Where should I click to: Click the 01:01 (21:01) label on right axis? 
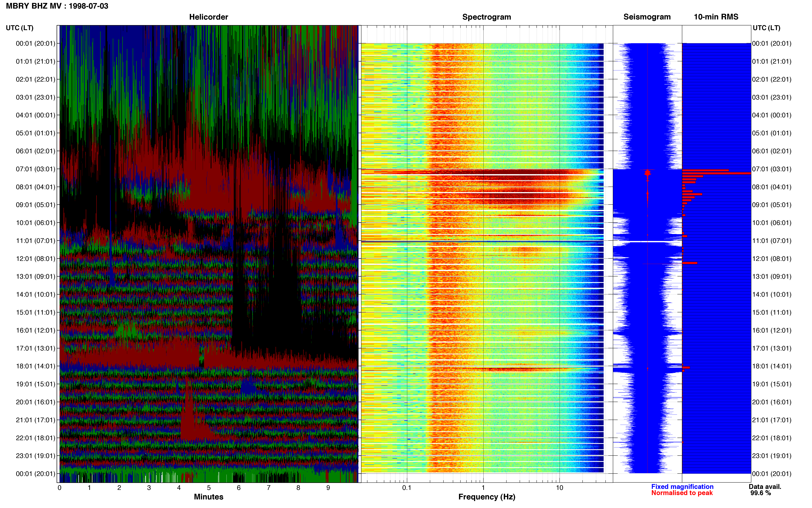tap(772, 61)
